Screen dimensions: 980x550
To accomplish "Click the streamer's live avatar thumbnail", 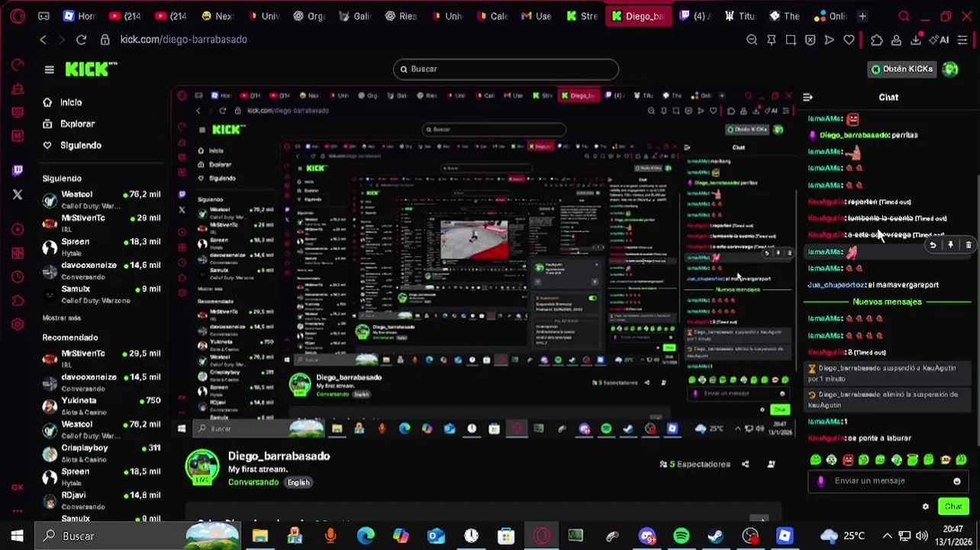I will [x=202, y=467].
